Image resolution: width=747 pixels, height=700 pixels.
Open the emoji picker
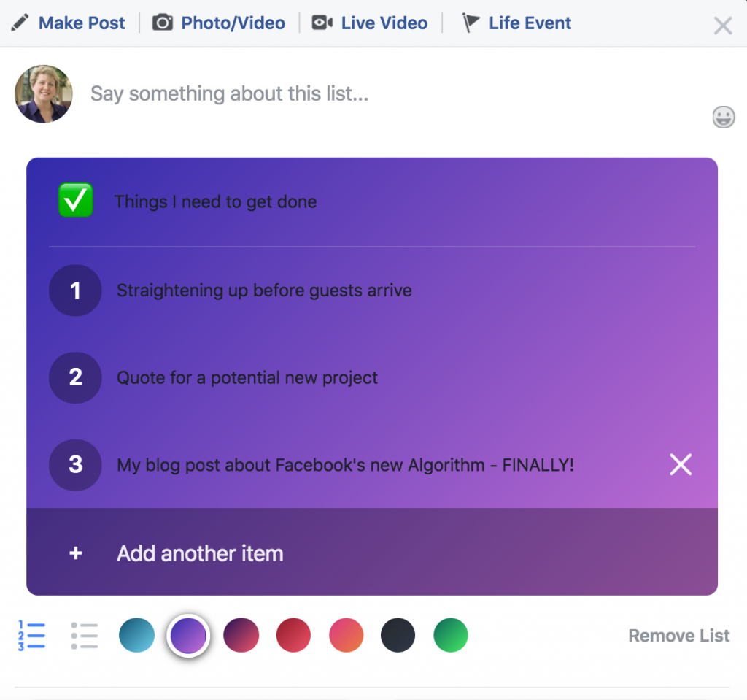coord(723,117)
